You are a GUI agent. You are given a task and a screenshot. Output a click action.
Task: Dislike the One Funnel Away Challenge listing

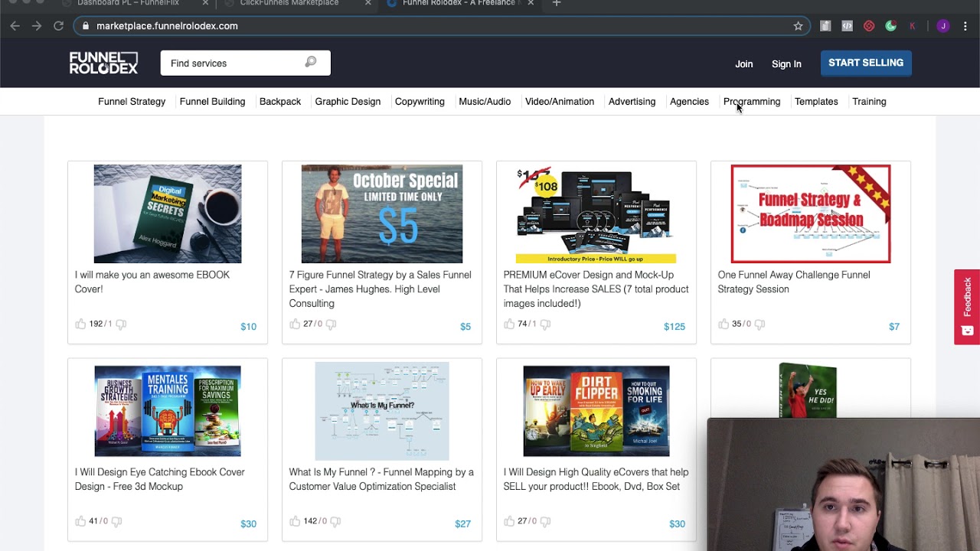(759, 324)
